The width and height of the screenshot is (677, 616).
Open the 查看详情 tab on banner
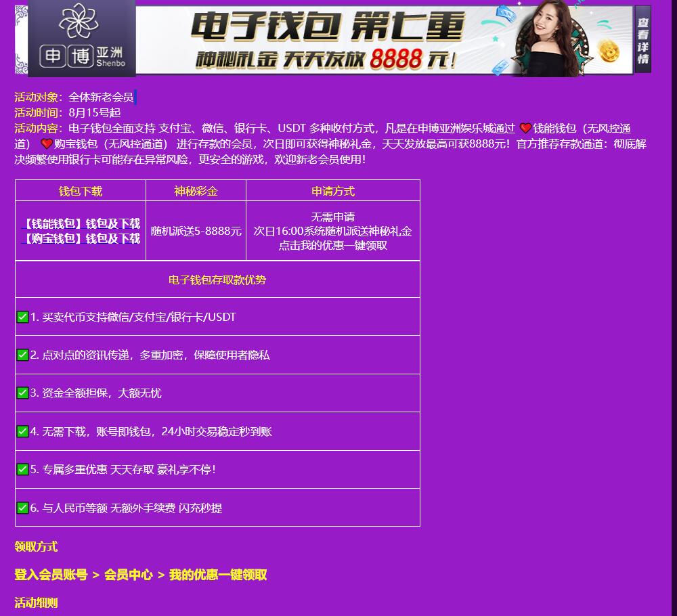click(x=642, y=41)
